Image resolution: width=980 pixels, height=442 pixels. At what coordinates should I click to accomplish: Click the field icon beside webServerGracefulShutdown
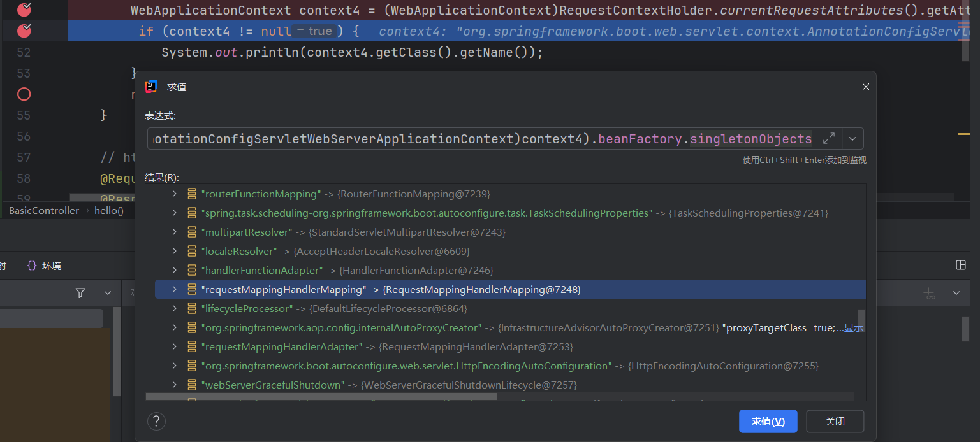(191, 385)
